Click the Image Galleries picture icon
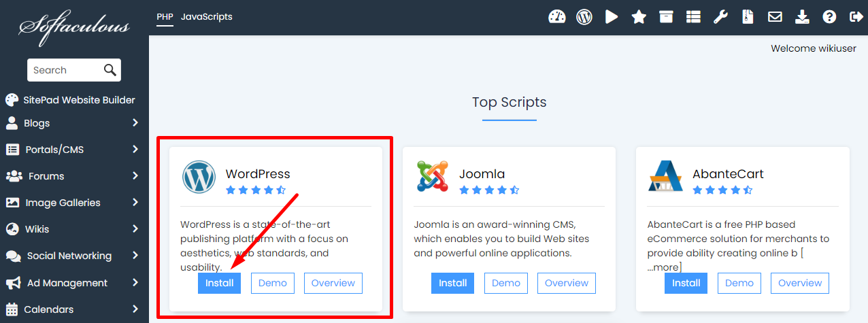This screenshot has width=868, height=323. [x=12, y=203]
